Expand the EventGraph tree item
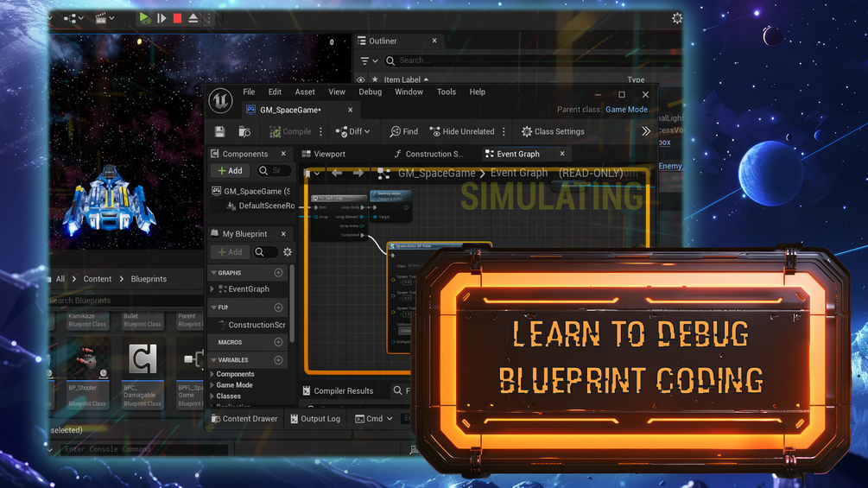This screenshot has width=868, height=488. (x=212, y=288)
